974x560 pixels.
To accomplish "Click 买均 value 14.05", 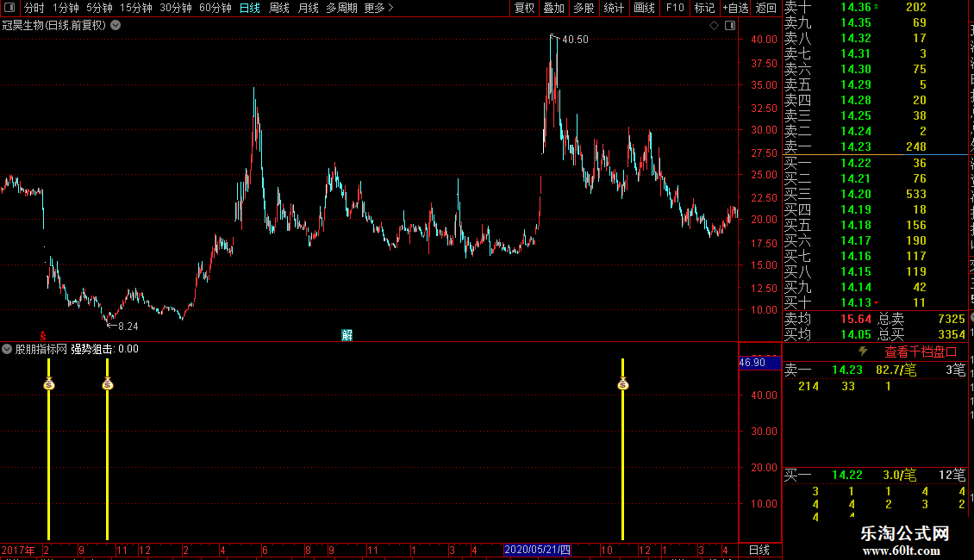I will point(856,334).
